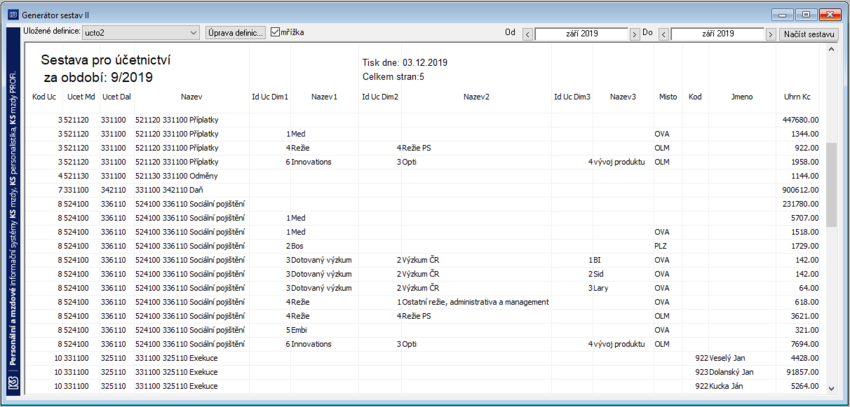Click the Sestava pro účetnictví heading
This screenshot has height=407, width=850.
[x=106, y=60]
